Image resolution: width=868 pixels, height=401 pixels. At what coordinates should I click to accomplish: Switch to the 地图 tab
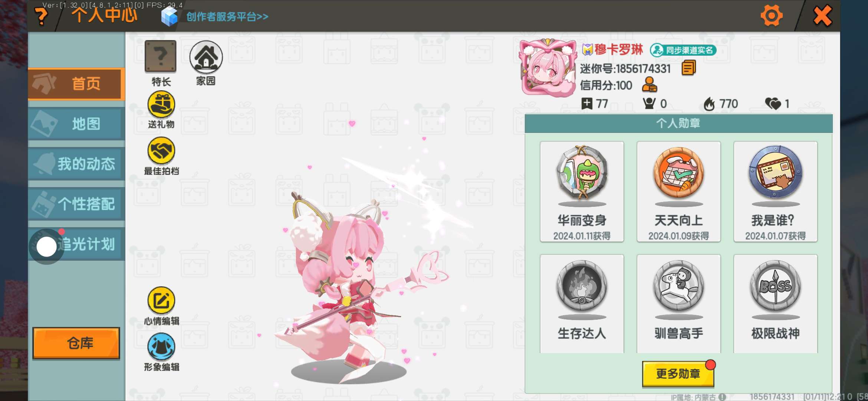(x=76, y=124)
